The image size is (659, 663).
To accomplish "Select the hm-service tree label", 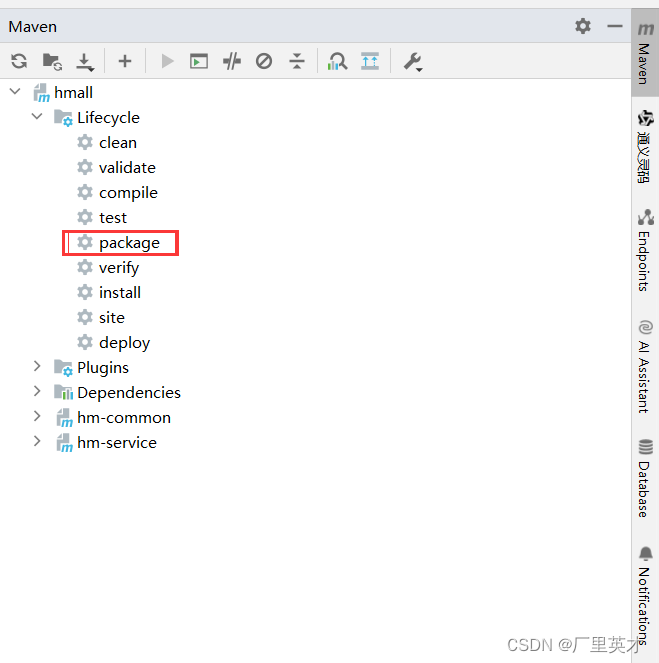I will (117, 443).
